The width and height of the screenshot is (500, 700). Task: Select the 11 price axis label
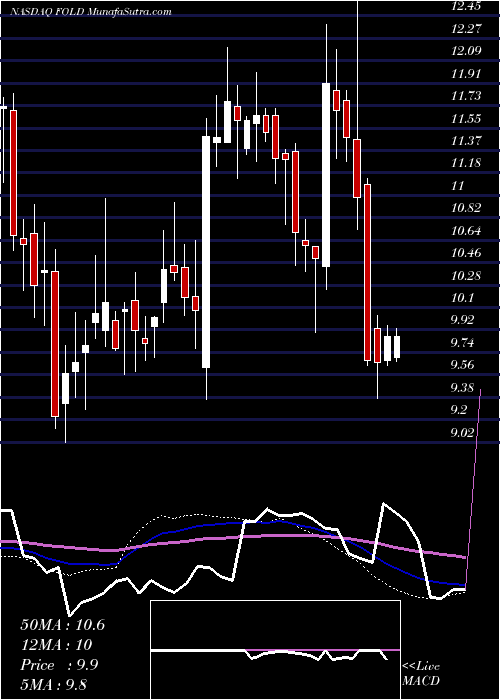pos(458,186)
